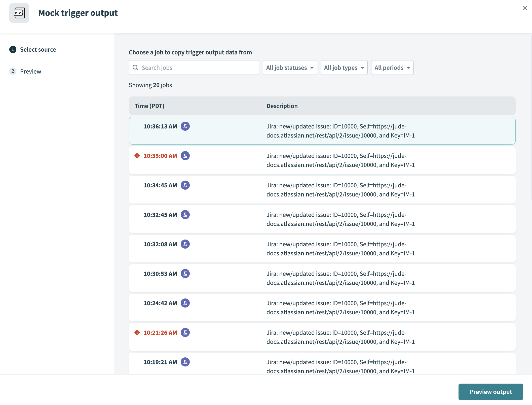
Task: Click the Jira trigger icon at 10:24:42 AM
Action: (185, 303)
